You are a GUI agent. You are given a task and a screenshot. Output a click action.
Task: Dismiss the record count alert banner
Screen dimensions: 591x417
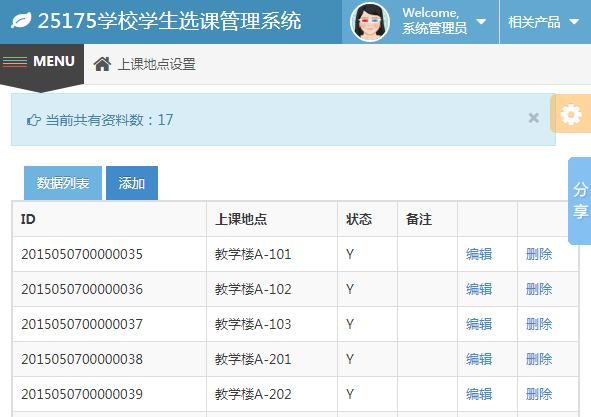pyautogui.click(x=533, y=118)
